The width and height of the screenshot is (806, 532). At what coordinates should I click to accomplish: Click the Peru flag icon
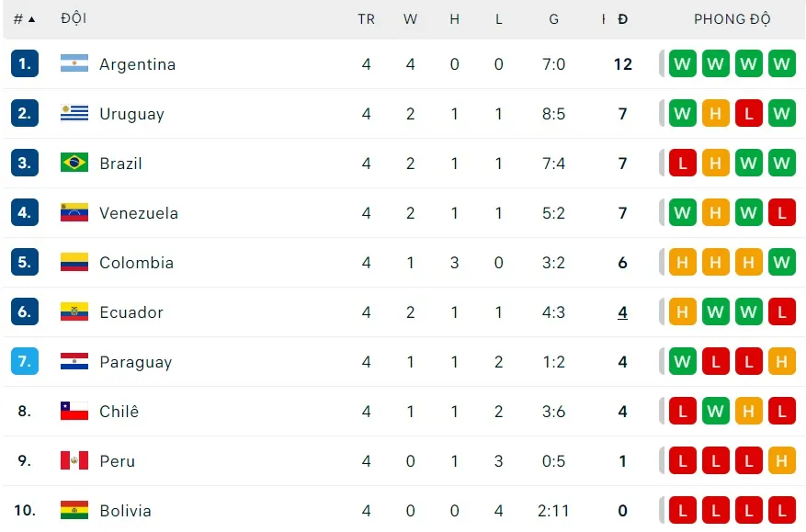click(74, 461)
